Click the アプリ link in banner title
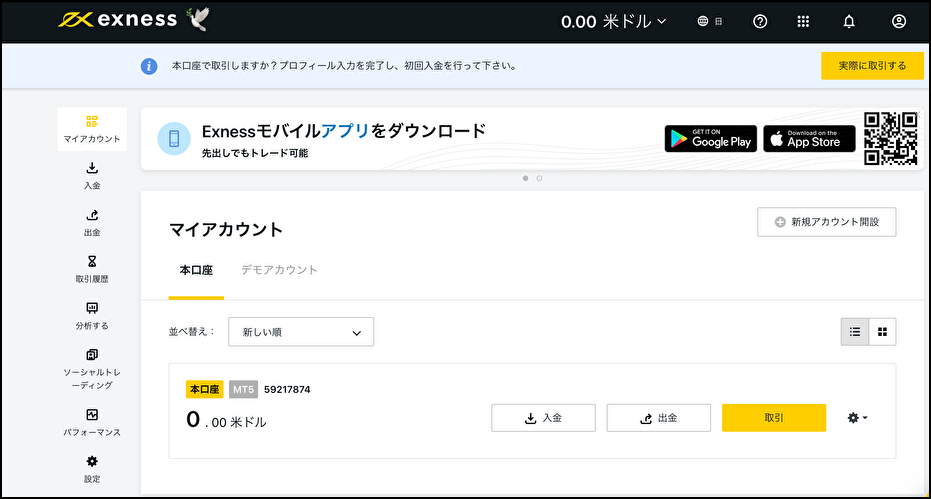This screenshot has height=499, width=931. [x=345, y=130]
